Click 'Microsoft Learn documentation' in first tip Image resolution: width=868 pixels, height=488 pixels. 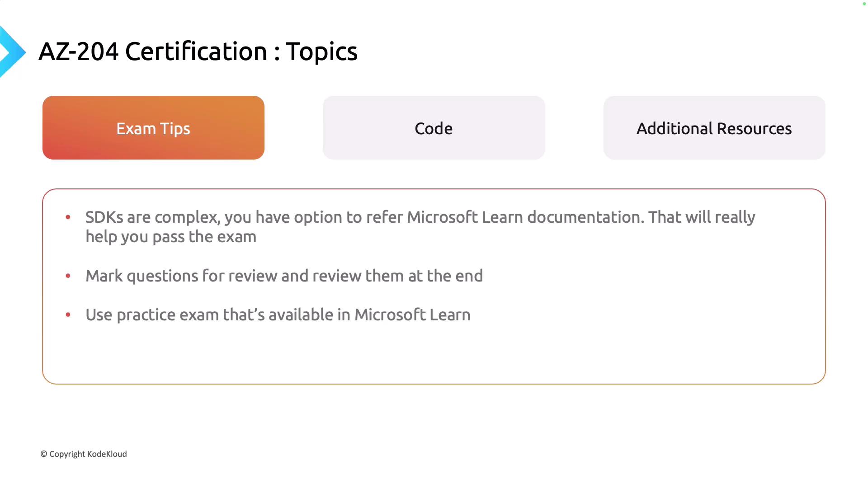[x=524, y=217]
